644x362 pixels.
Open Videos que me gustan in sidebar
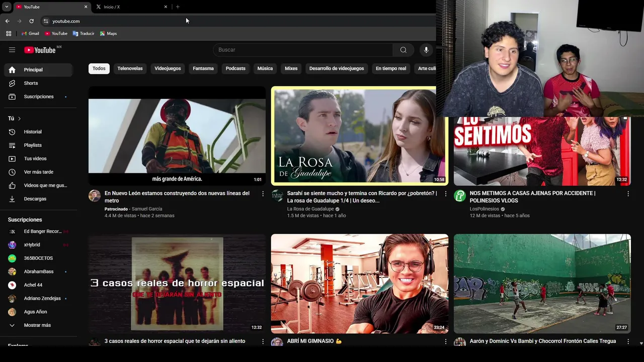click(38, 186)
